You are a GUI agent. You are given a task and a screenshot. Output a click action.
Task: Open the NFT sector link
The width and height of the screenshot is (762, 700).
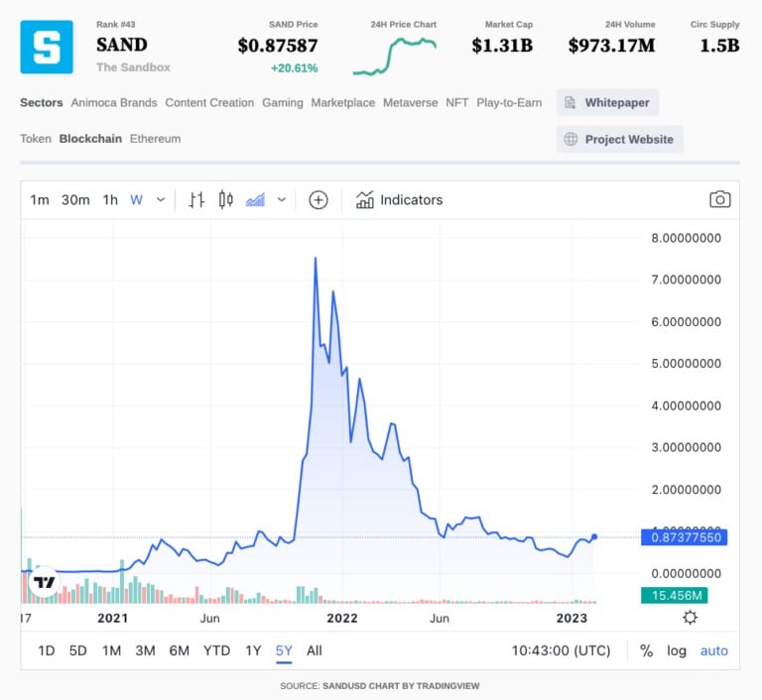click(456, 102)
